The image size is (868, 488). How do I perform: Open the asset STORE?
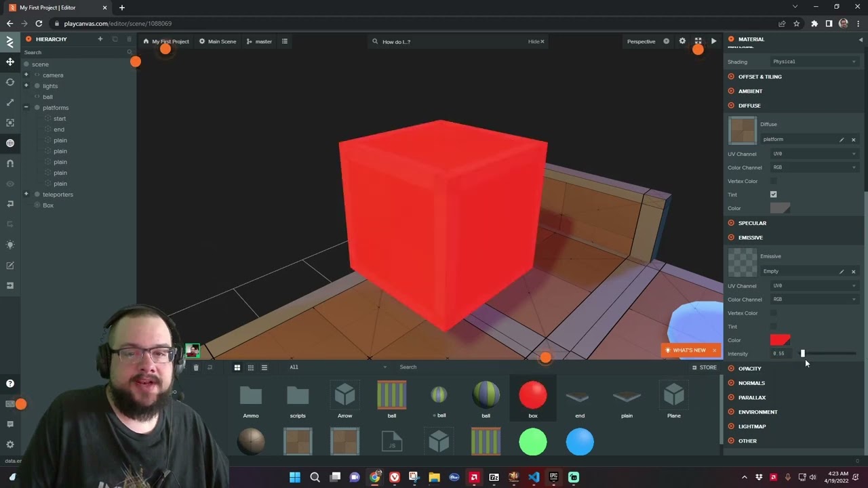[704, 367]
